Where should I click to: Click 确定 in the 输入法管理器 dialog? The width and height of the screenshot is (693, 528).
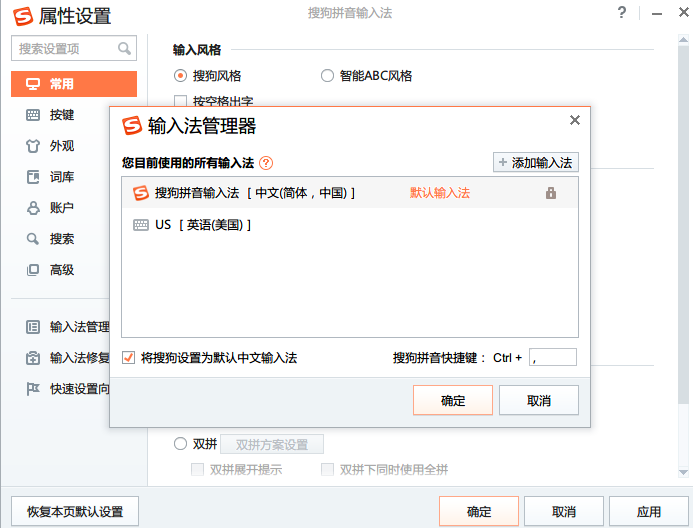pyautogui.click(x=453, y=401)
